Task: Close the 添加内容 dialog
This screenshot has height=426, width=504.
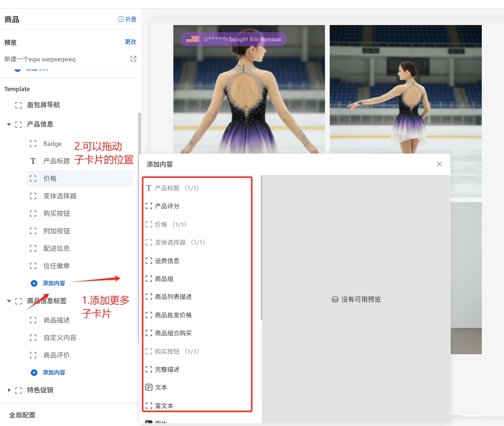Action: (x=439, y=164)
